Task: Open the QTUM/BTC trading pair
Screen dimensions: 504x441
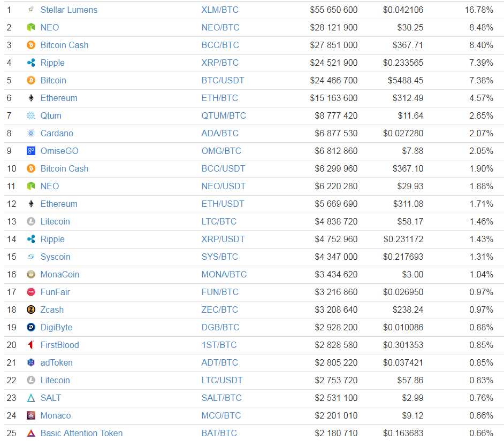Action: coord(224,116)
